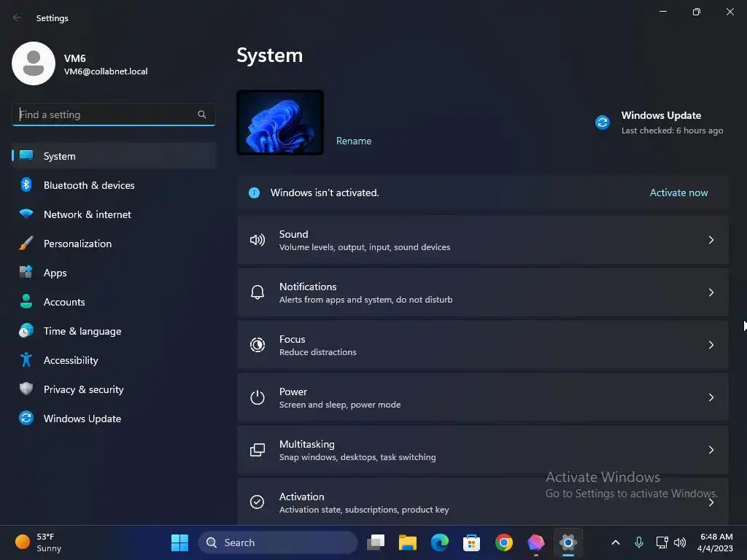The height and width of the screenshot is (560, 747).
Task: Open the Windows Start menu
Action: [179, 542]
